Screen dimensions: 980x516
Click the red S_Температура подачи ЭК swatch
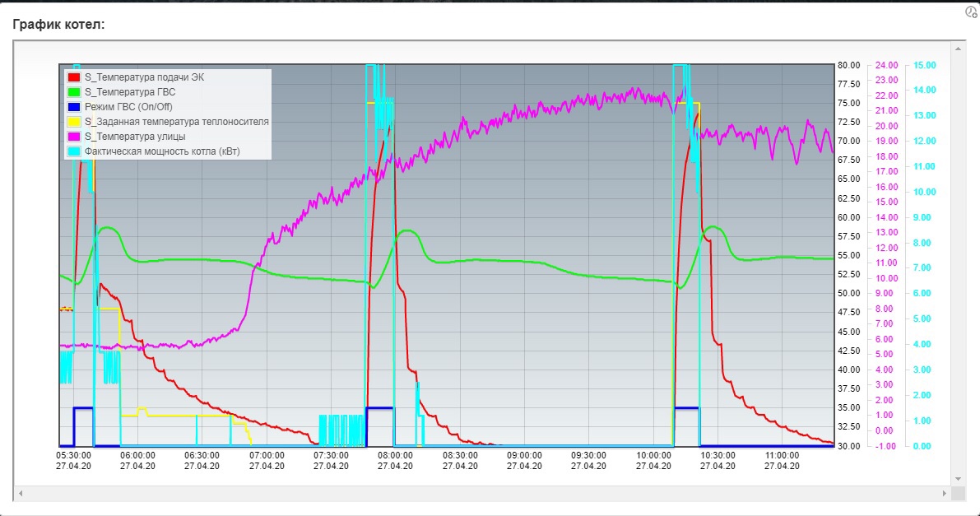pyautogui.click(x=74, y=77)
